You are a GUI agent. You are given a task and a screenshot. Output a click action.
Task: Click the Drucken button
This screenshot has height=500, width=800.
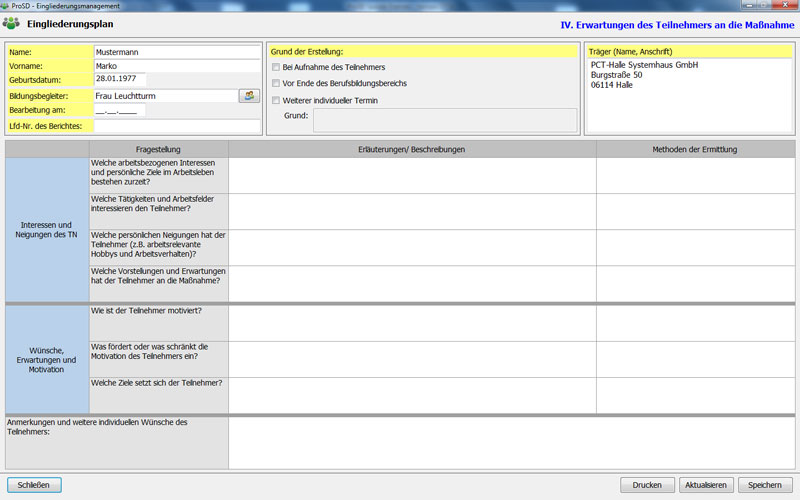click(647, 485)
